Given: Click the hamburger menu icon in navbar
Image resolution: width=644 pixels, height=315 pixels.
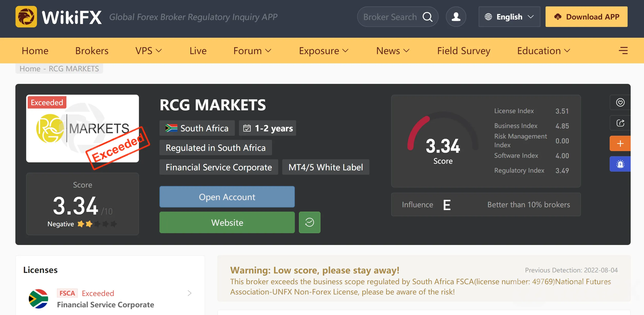Looking at the screenshot, I should pyautogui.click(x=623, y=51).
